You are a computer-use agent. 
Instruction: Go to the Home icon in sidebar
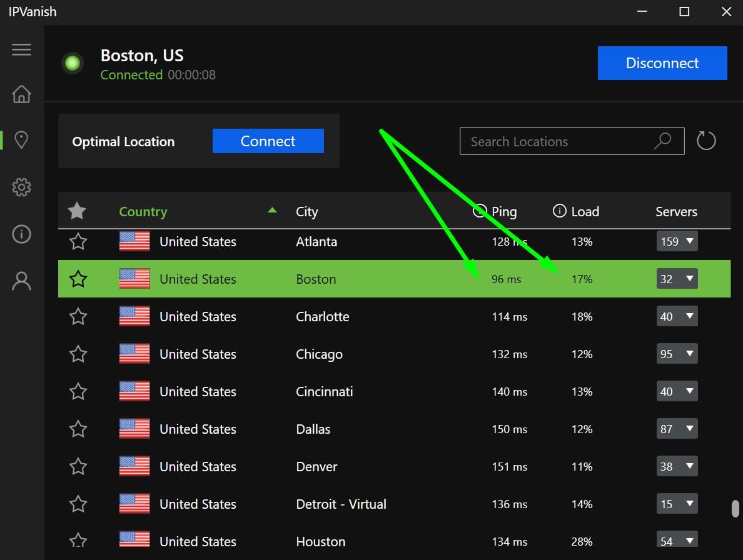[x=21, y=94]
